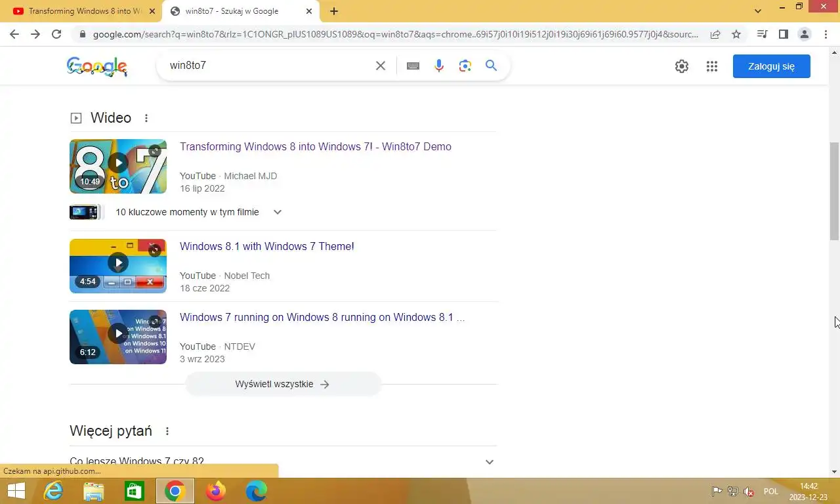Image resolution: width=840 pixels, height=504 pixels.
Task: Launch Firefox from taskbar
Action: [x=215, y=491]
